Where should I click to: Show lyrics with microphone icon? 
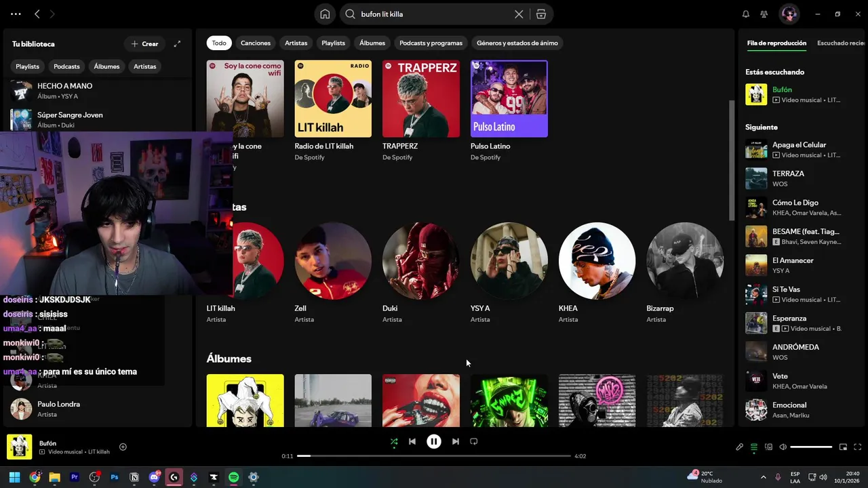tap(740, 447)
